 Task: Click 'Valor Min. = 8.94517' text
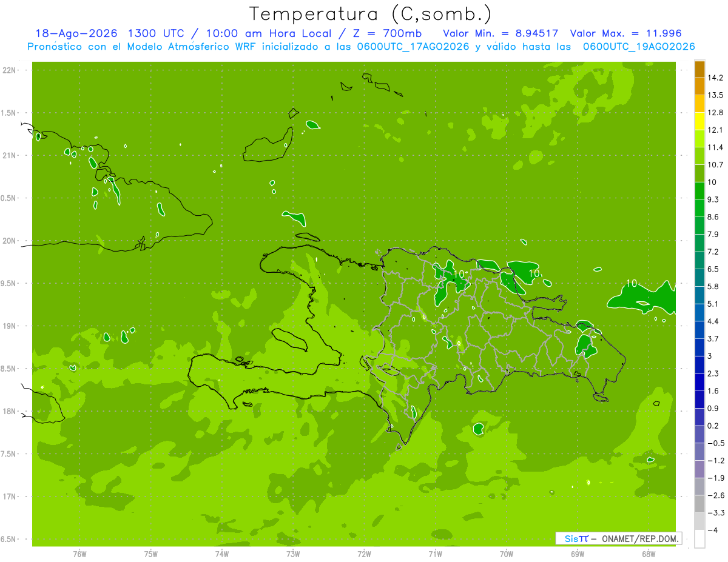tap(500, 33)
